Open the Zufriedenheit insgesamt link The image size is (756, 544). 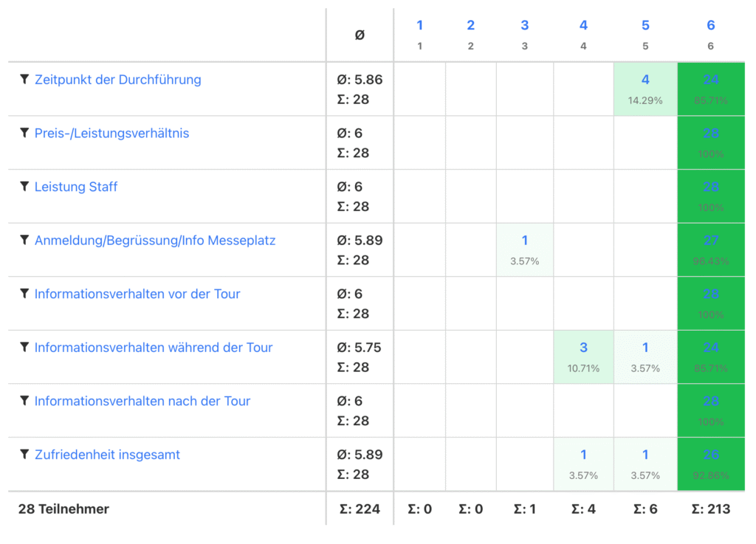(x=109, y=455)
